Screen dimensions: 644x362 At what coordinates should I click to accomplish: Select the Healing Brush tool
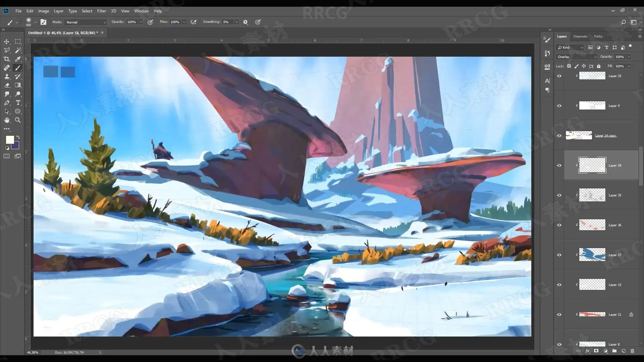pyautogui.click(x=7, y=68)
